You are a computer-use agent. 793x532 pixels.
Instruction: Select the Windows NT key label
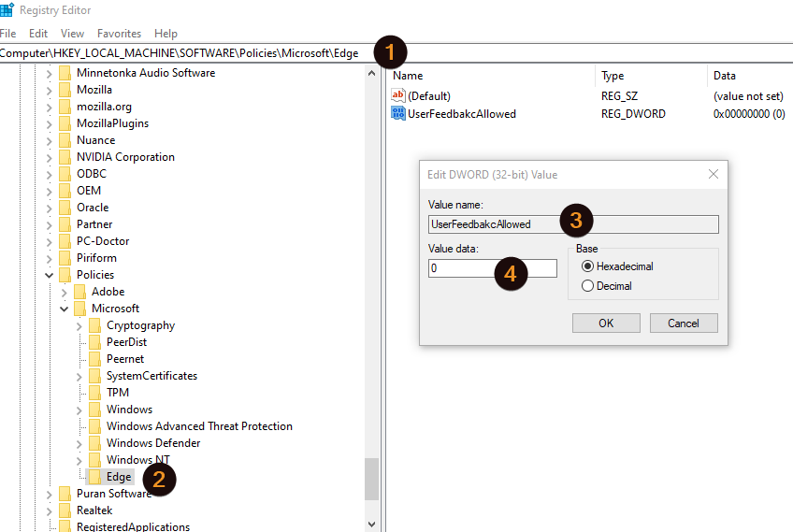click(x=137, y=460)
